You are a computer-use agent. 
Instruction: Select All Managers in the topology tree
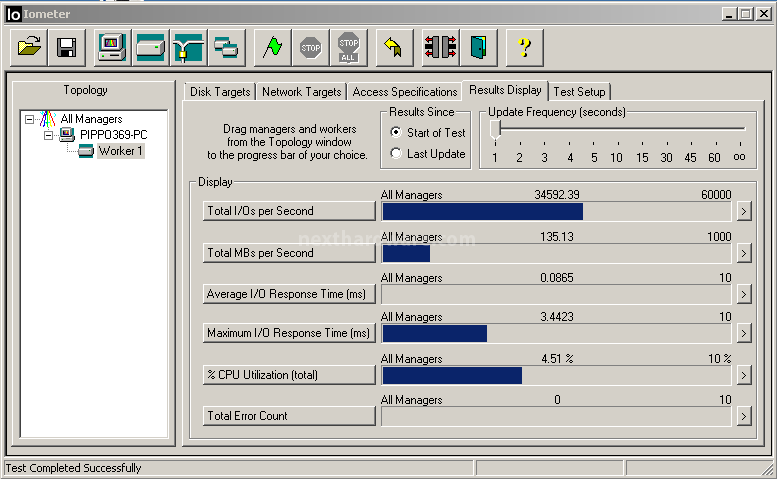click(91, 119)
